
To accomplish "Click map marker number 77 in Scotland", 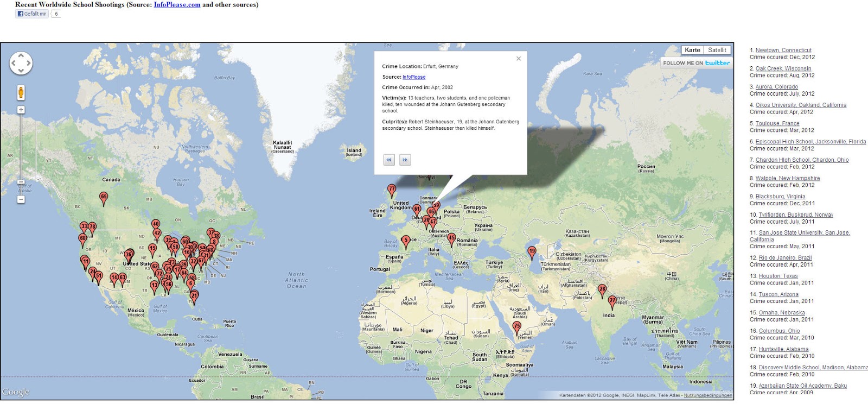I will pyautogui.click(x=392, y=191).
